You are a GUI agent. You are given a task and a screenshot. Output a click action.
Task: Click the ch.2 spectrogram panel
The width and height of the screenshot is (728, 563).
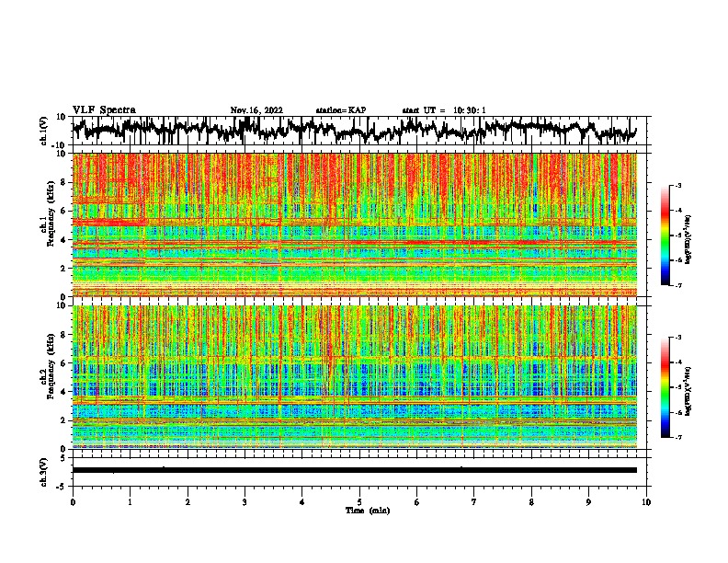(x=355, y=377)
